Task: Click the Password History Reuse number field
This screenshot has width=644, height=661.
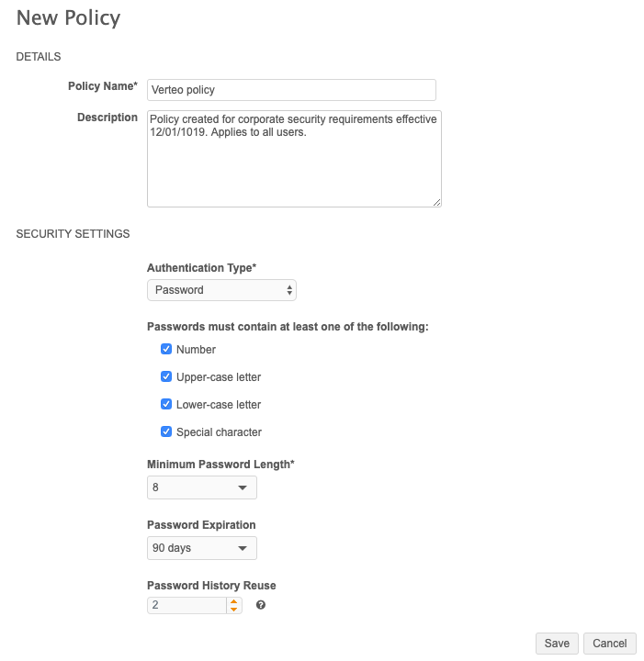Action: [186, 605]
